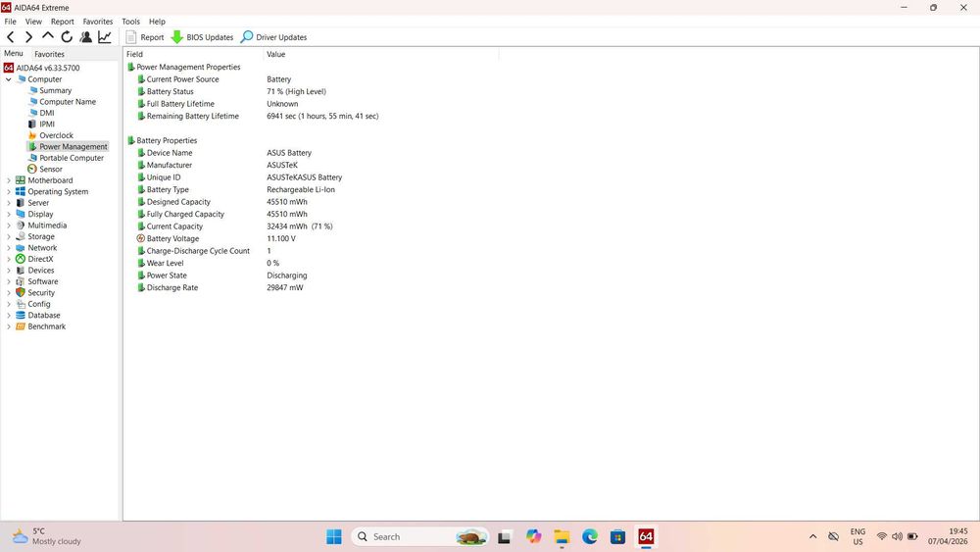Select the Summary tree item

[x=50, y=90]
